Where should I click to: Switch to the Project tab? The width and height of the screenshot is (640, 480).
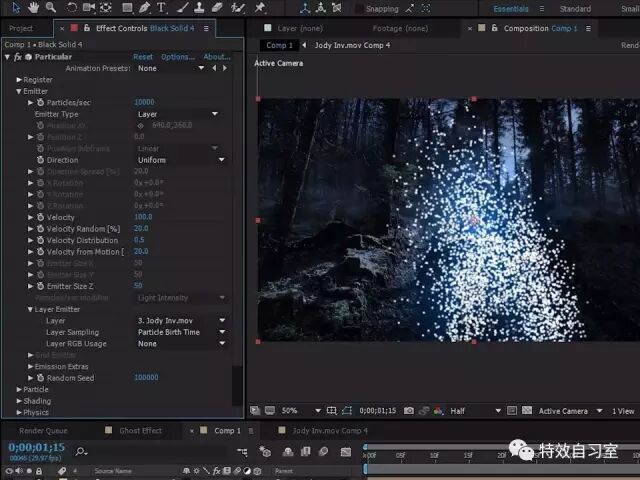[x=21, y=28]
